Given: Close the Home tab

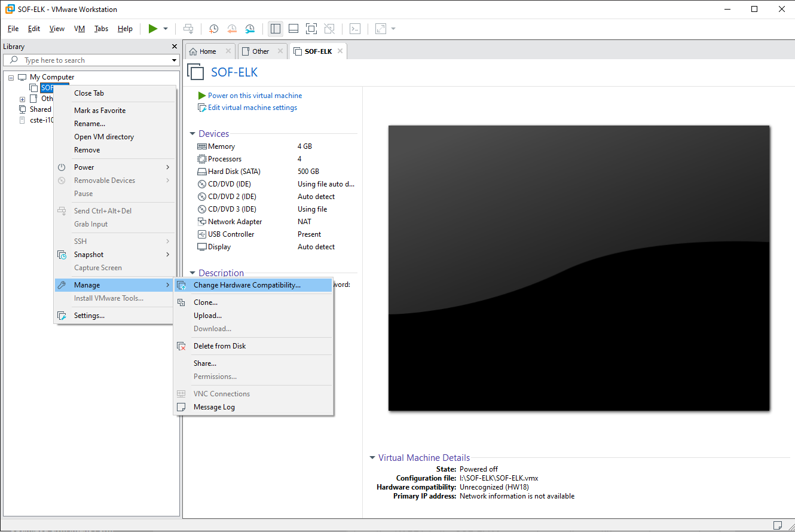Looking at the screenshot, I should point(228,51).
